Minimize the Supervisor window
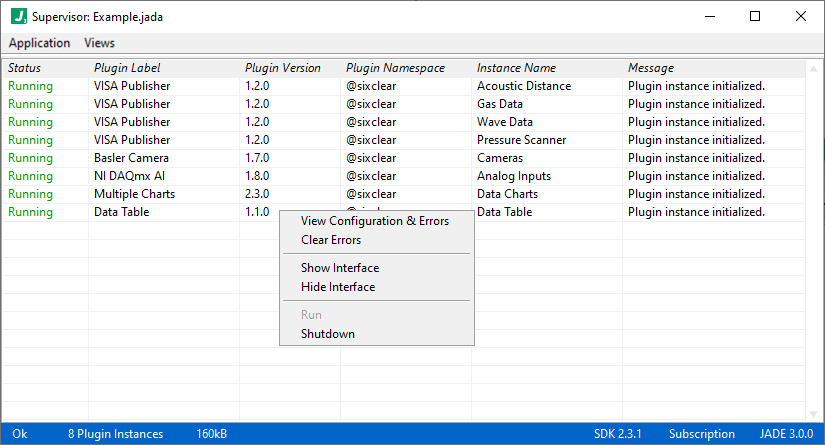 pos(710,16)
